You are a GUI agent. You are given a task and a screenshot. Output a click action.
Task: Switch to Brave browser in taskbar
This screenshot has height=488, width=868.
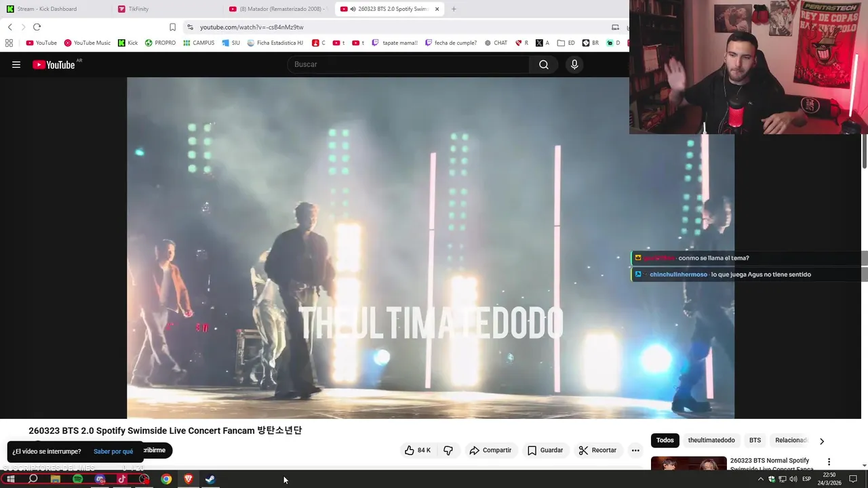click(189, 479)
